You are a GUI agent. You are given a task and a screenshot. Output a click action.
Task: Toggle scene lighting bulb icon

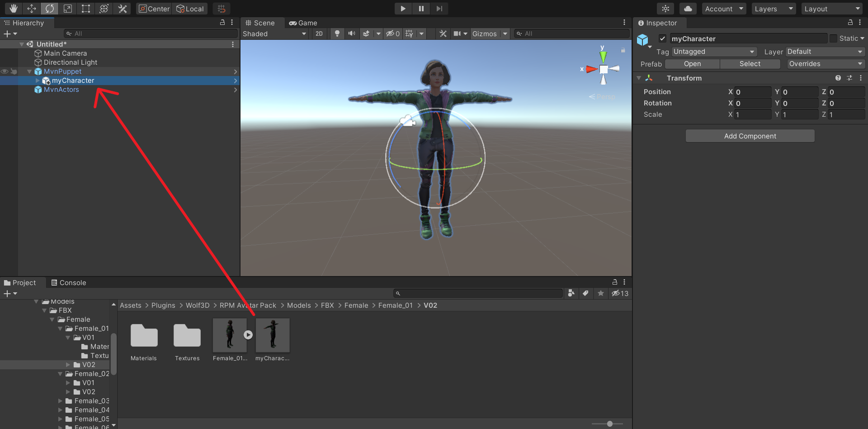337,33
